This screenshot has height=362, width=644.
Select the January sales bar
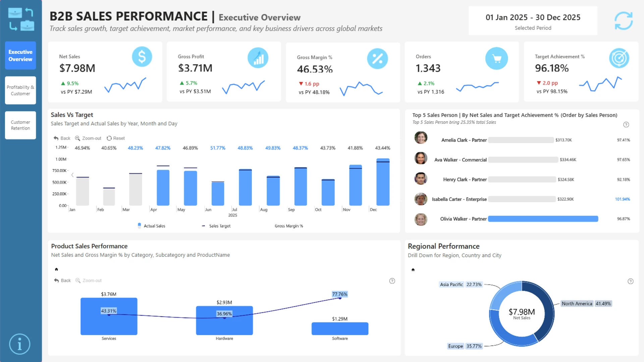(83, 191)
